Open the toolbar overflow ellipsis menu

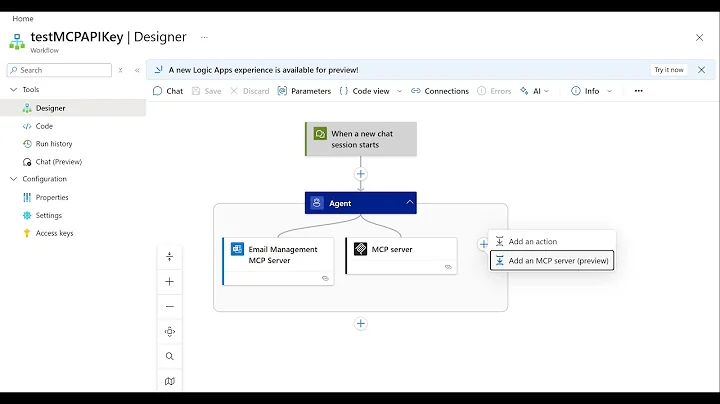[638, 91]
